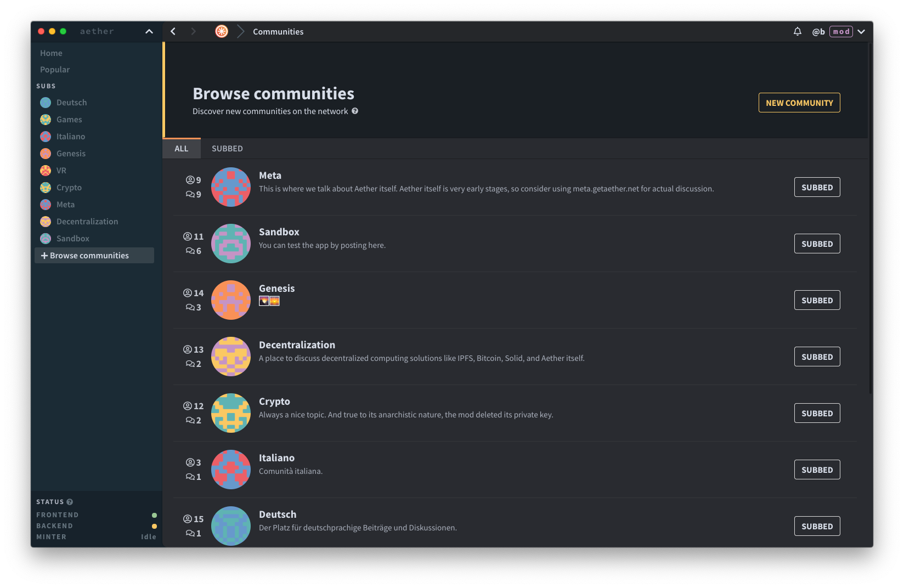The height and width of the screenshot is (588, 904).
Task: Click the mod badge in header
Action: (x=841, y=32)
